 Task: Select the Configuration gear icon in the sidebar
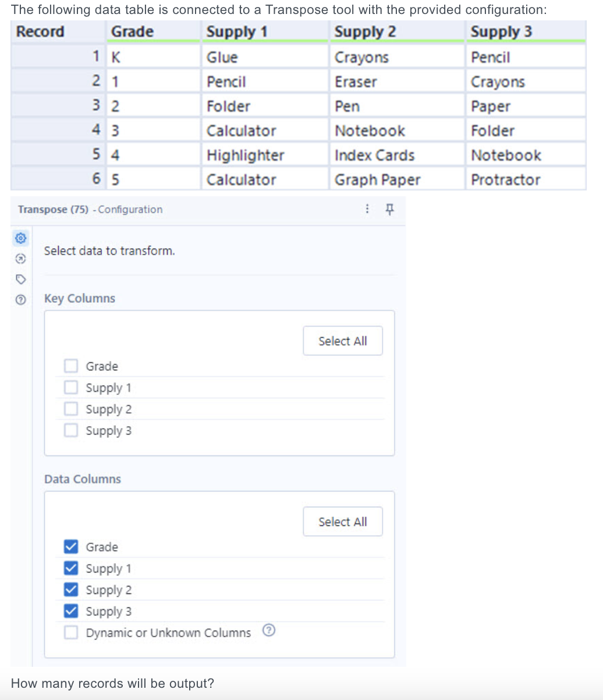(x=20, y=238)
